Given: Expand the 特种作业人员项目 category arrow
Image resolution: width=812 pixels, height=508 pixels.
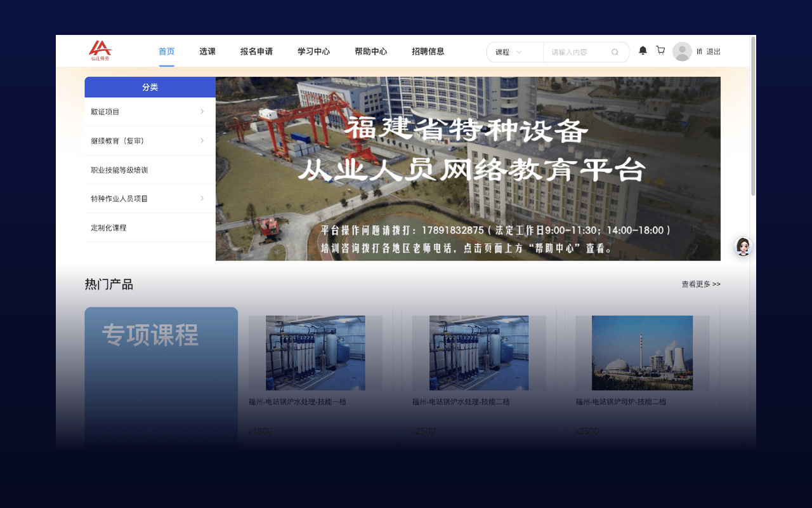Looking at the screenshot, I should pos(202,199).
